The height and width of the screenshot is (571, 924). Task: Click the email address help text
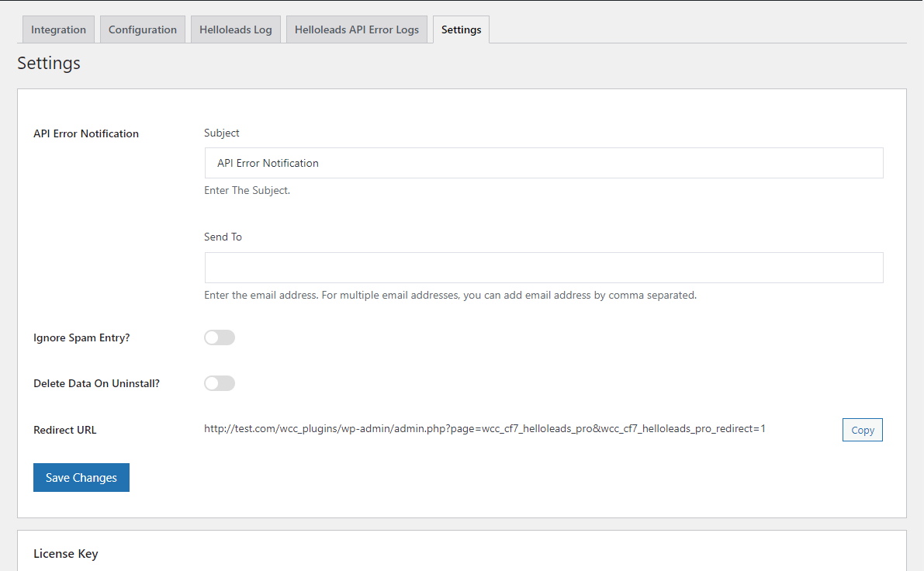(450, 296)
